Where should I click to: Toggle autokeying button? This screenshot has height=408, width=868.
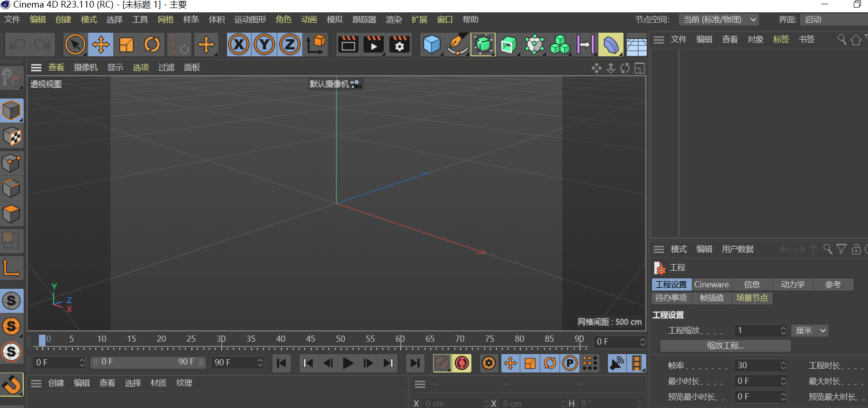[x=461, y=363]
